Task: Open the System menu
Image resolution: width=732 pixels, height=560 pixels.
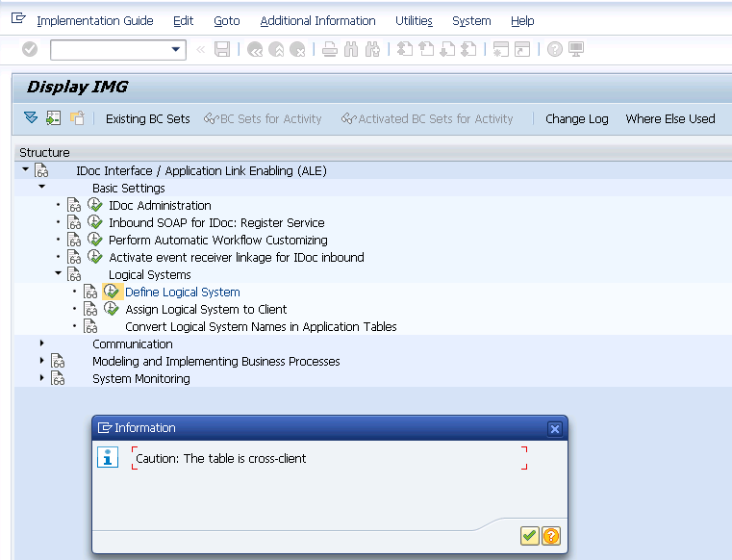Action: pyautogui.click(x=471, y=21)
